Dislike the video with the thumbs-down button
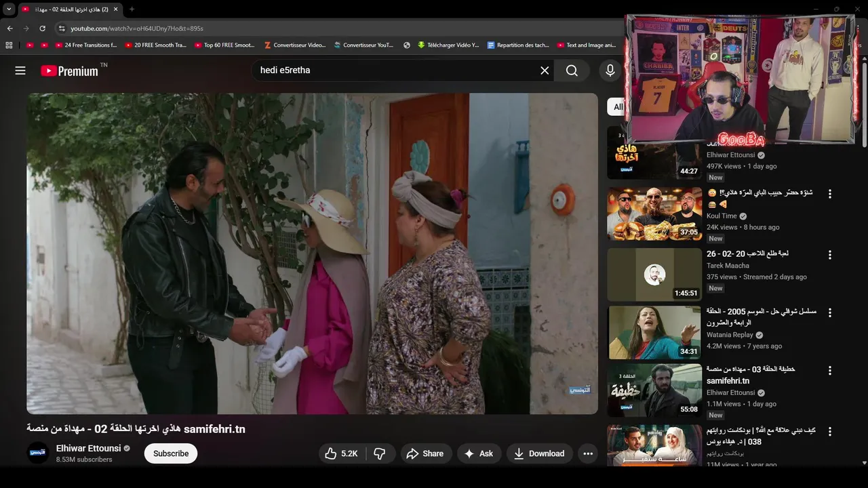The height and width of the screenshot is (488, 868). [380, 453]
